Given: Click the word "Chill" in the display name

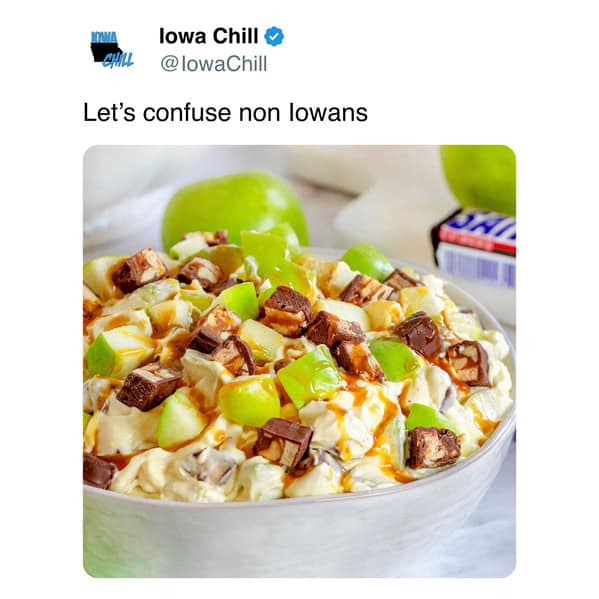Looking at the screenshot, I should pyautogui.click(x=235, y=36).
